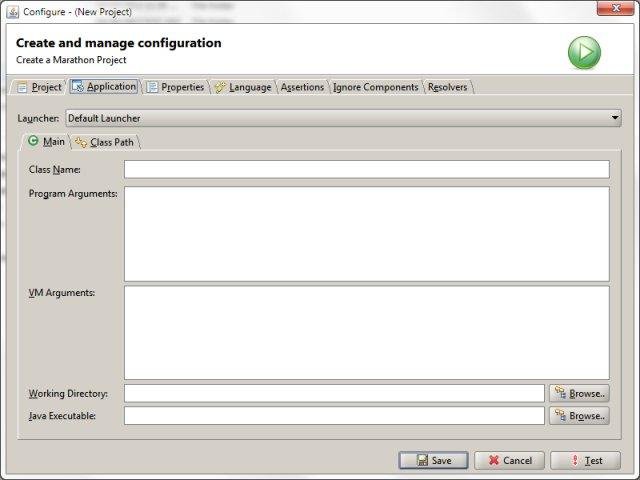The image size is (640, 480).
Task: Save the project configuration
Action: pos(433,461)
